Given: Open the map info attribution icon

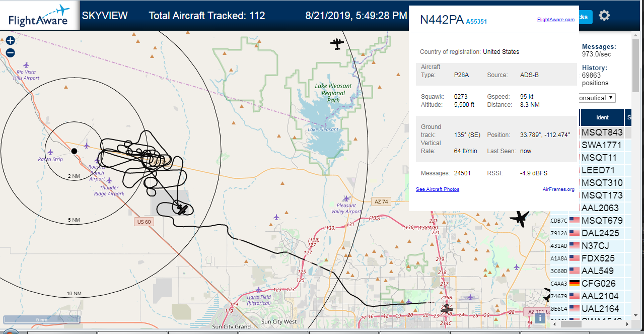Looking at the screenshot, I should point(540,318).
